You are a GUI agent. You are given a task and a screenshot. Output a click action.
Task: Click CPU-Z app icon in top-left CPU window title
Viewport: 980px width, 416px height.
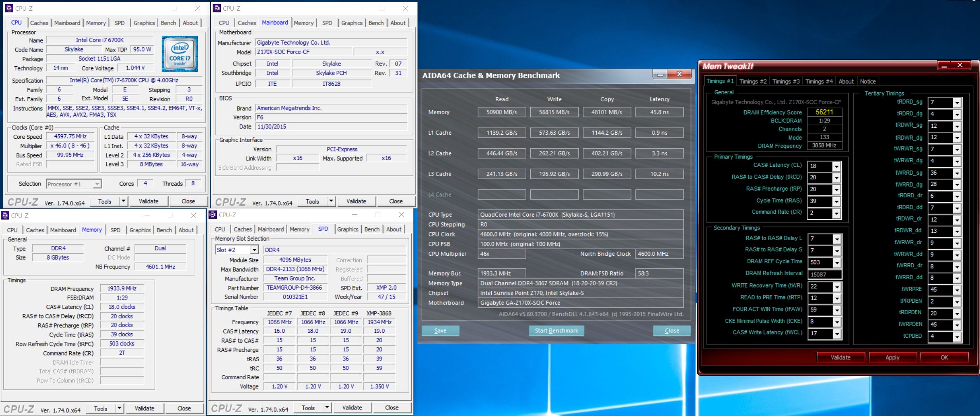click(x=9, y=8)
